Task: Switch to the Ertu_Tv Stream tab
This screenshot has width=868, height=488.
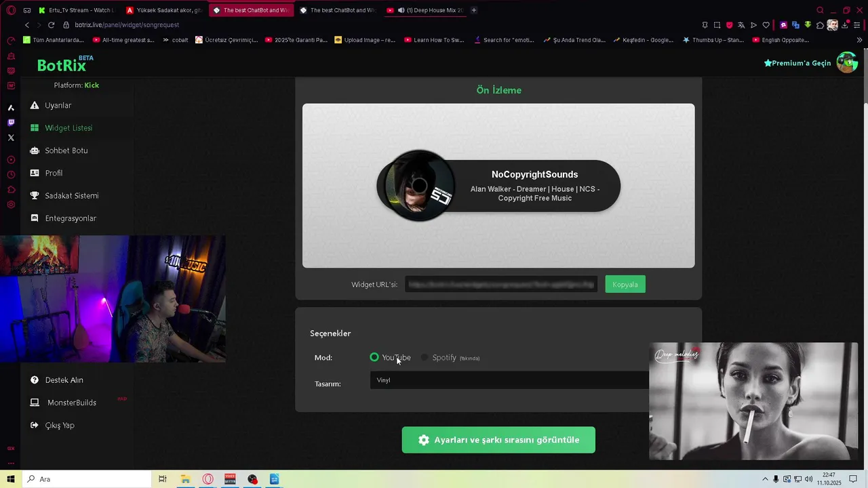Action: [76, 10]
